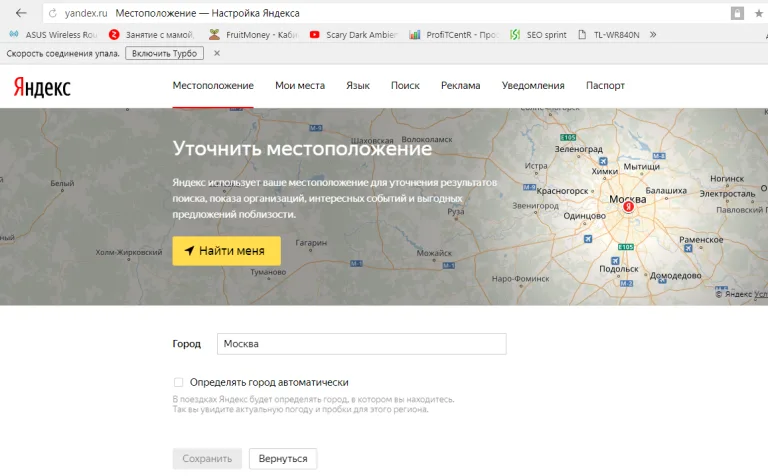Open the Поиск settings tab

pos(405,86)
